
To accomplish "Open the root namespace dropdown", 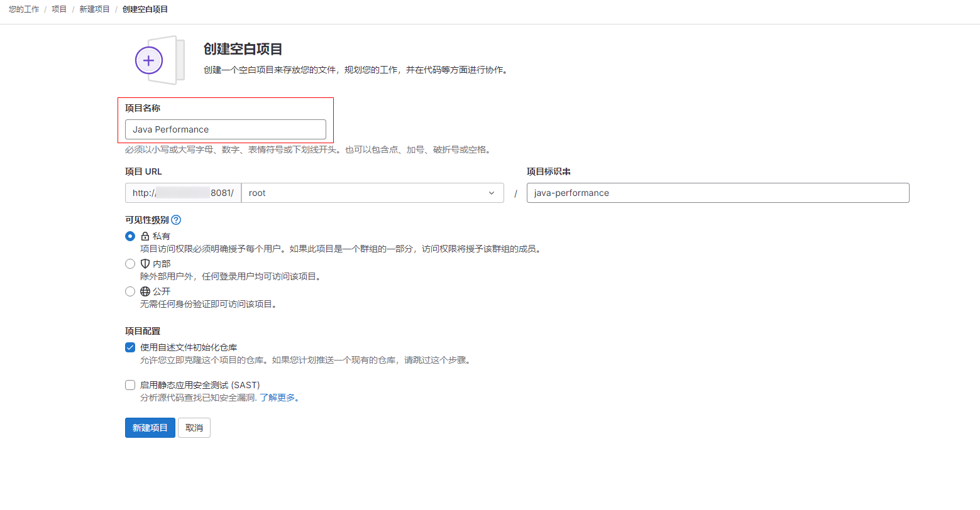I will (373, 193).
